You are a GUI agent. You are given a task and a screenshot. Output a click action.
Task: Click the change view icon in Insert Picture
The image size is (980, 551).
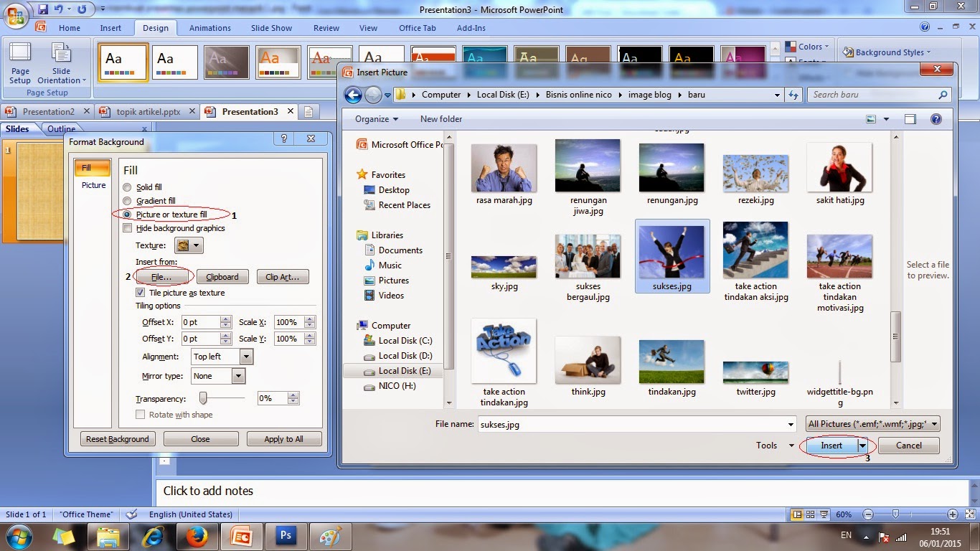coord(872,119)
